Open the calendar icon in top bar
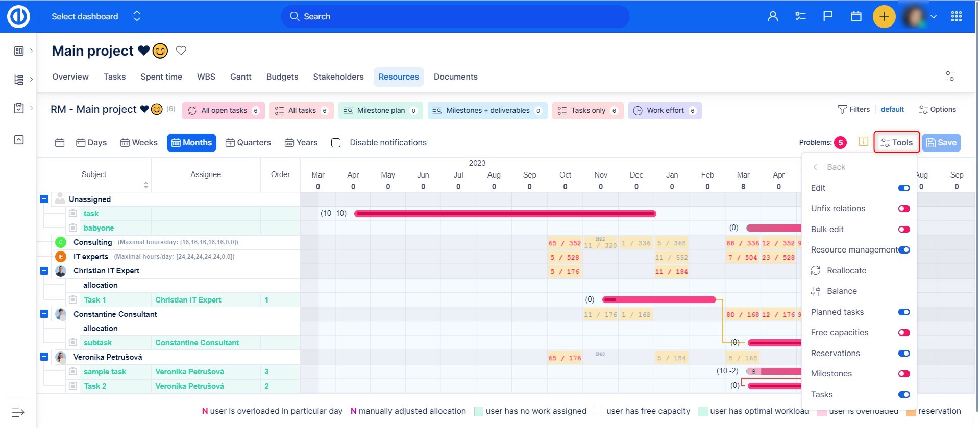 856,16
